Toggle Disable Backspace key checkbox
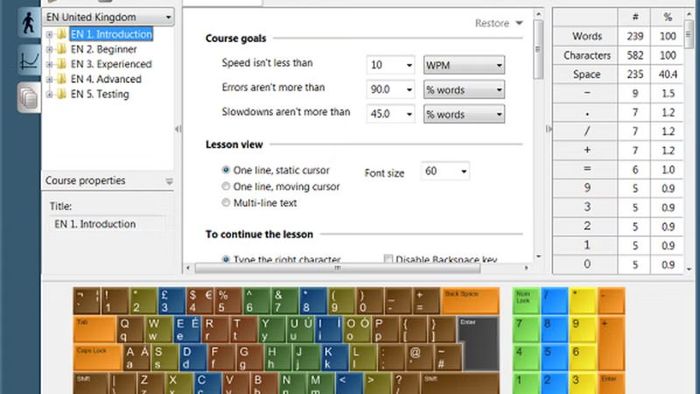 (x=388, y=259)
